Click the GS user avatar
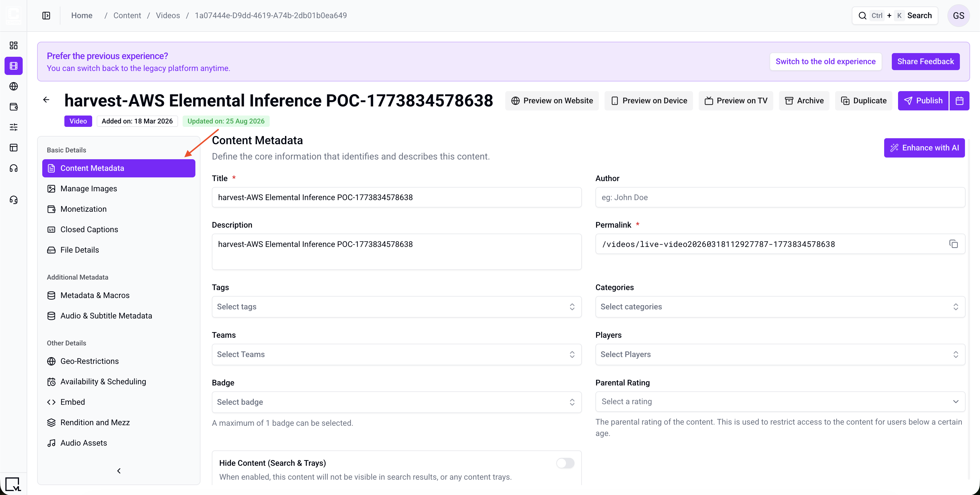This screenshot has width=980, height=495. pyautogui.click(x=958, y=16)
